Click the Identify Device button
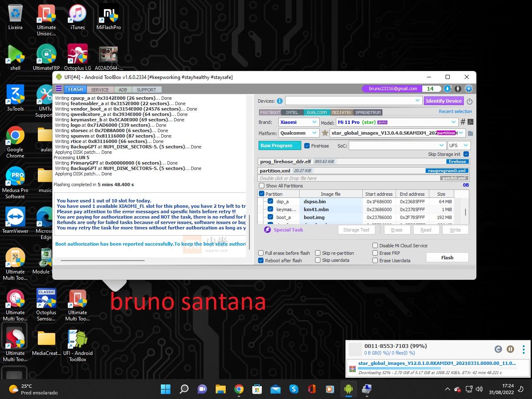 443,101
